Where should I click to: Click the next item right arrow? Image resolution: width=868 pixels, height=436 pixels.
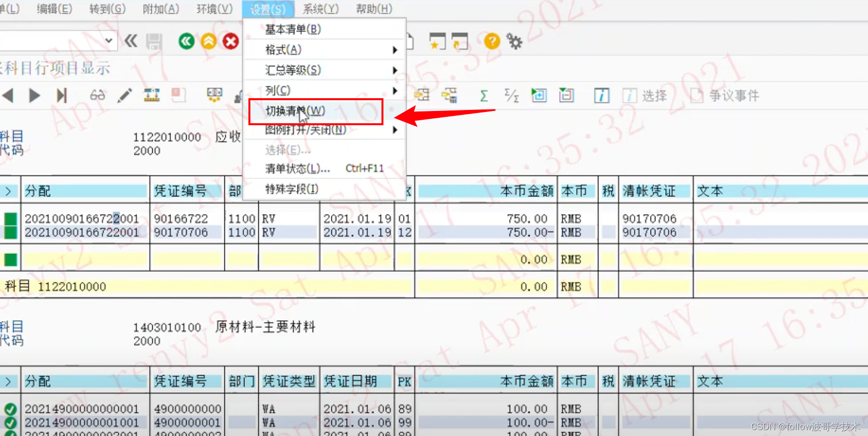coord(34,95)
